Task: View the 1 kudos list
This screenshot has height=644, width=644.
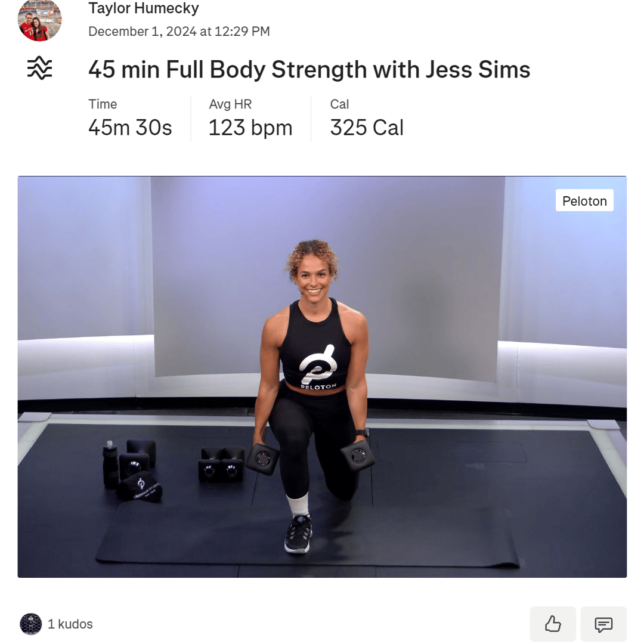Action: point(70,624)
